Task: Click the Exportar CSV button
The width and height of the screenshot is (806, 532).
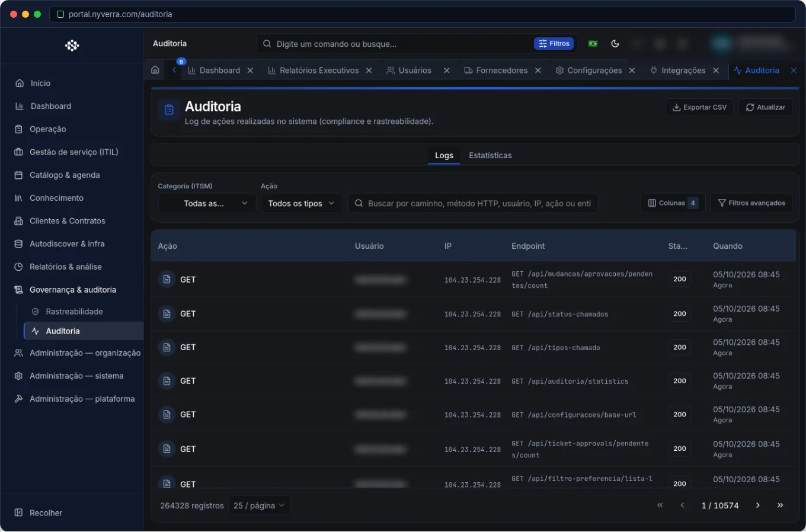Action: [699, 107]
